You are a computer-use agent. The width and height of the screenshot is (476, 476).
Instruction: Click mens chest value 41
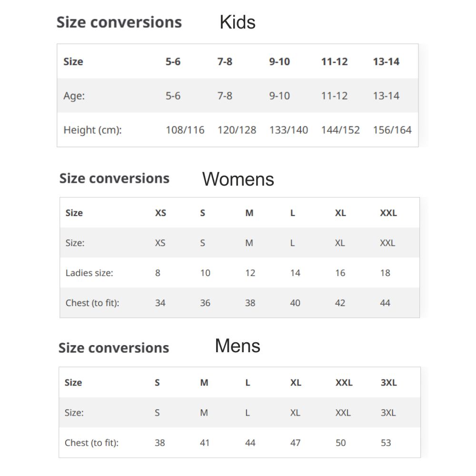pyautogui.click(x=205, y=443)
